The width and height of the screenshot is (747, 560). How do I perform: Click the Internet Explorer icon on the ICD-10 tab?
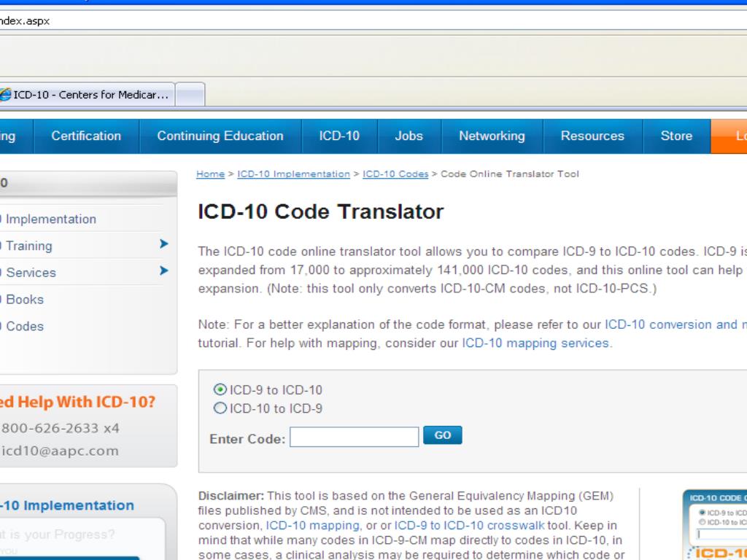coord(5,95)
